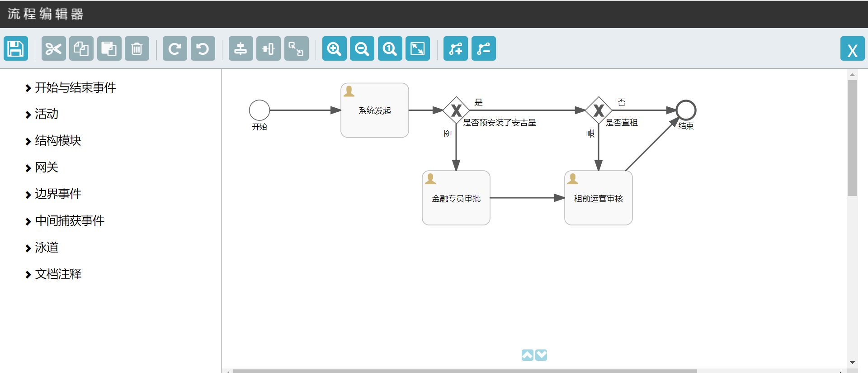Click the scroll-down arrow of canvas scrollbar
This screenshot has width=868, height=373.
852,363
